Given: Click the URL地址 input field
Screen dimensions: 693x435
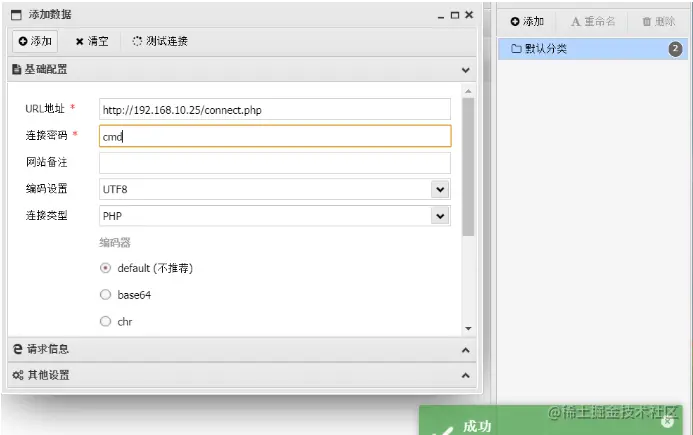Looking at the screenshot, I should (275, 109).
